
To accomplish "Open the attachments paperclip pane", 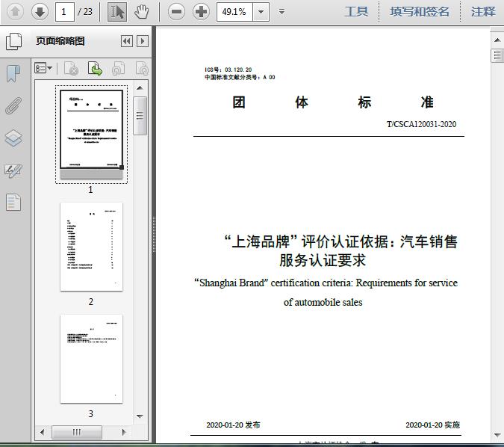I will (x=13, y=105).
